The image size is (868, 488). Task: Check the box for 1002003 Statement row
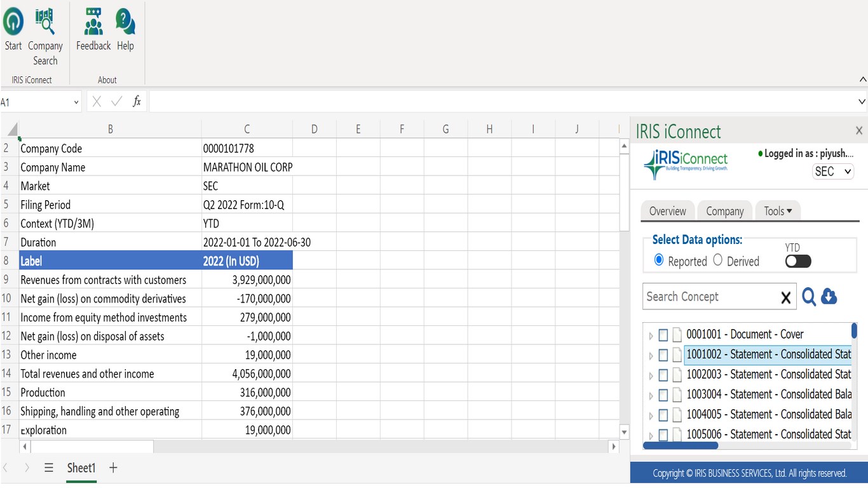(663, 375)
